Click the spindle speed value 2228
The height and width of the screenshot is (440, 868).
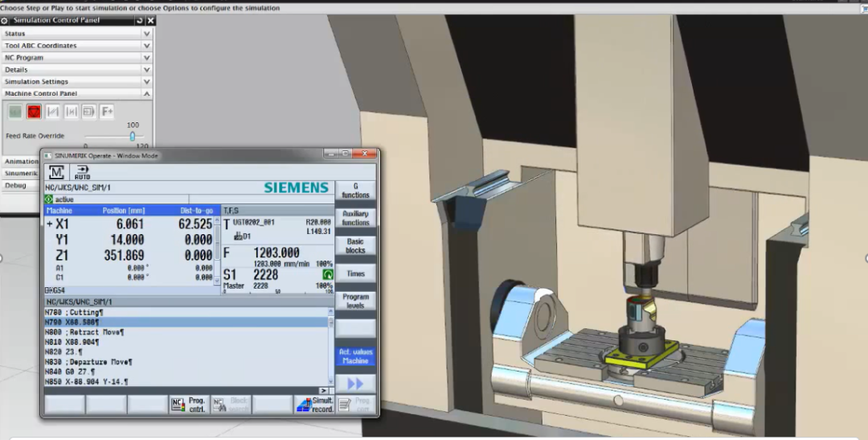(x=266, y=275)
